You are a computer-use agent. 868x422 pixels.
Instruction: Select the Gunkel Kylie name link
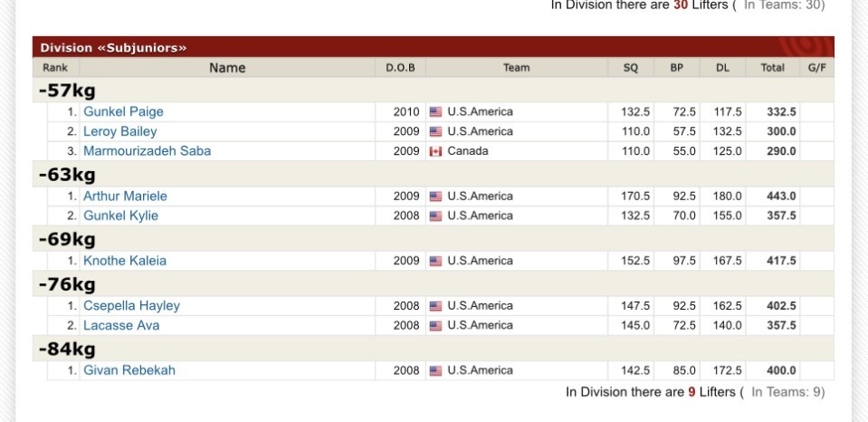click(120, 216)
